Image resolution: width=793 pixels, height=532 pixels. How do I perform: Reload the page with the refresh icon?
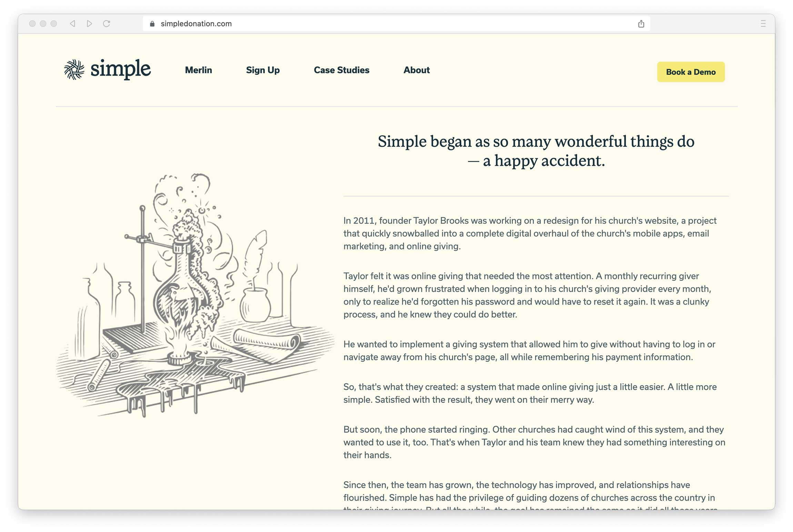[107, 23]
